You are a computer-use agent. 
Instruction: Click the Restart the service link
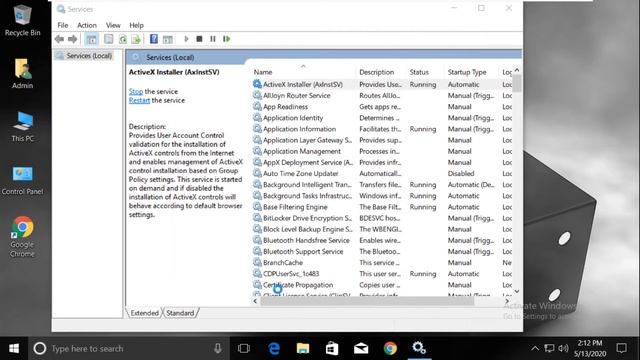[139, 100]
